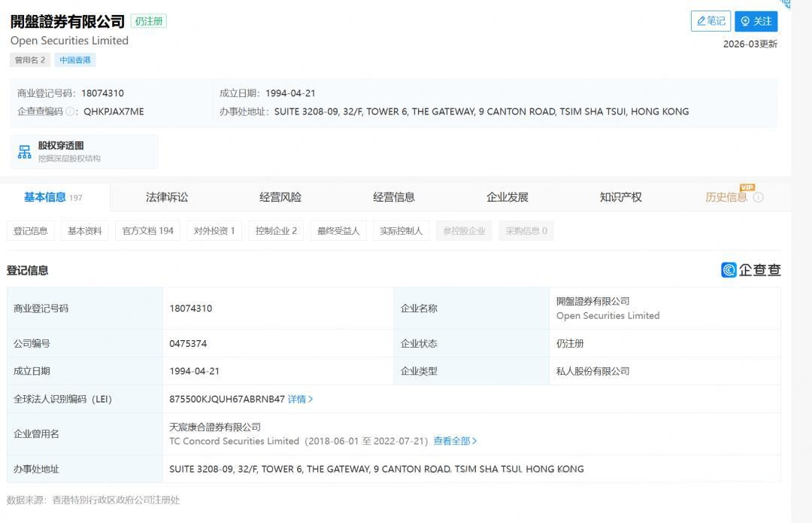The width and height of the screenshot is (812, 523).
Task: Click the 18074310 value in the table
Action: (x=190, y=309)
